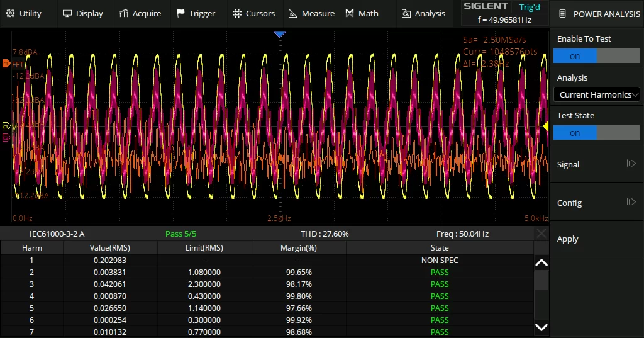
Task: Open the Utility menu
Action: click(x=24, y=13)
